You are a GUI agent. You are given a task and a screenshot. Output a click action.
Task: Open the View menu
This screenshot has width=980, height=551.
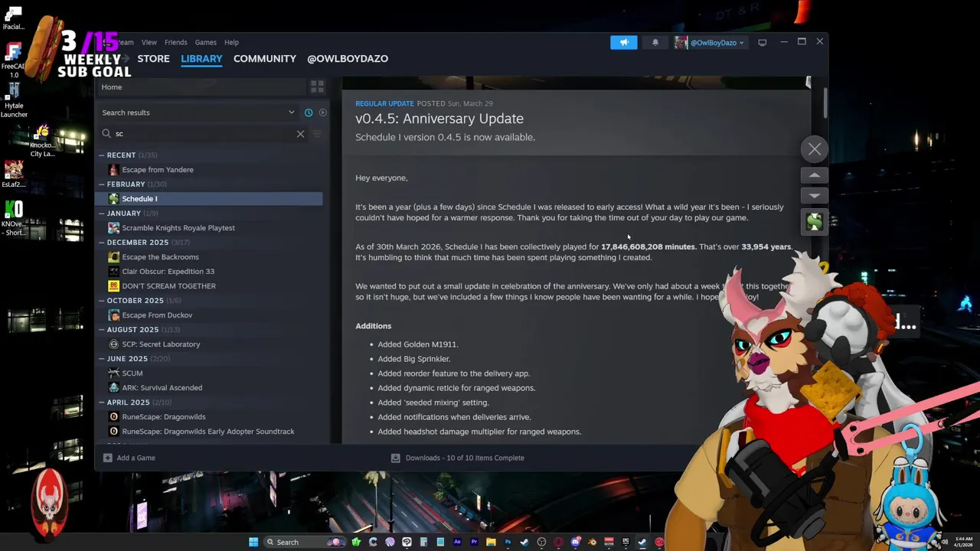pyautogui.click(x=149, y=43)
